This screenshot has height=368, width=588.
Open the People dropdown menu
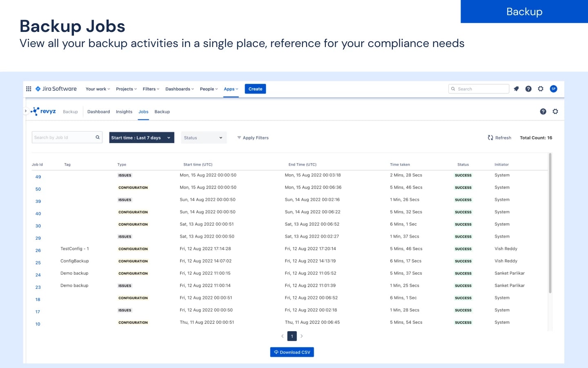pyautogui.click(x=209, y=89)
